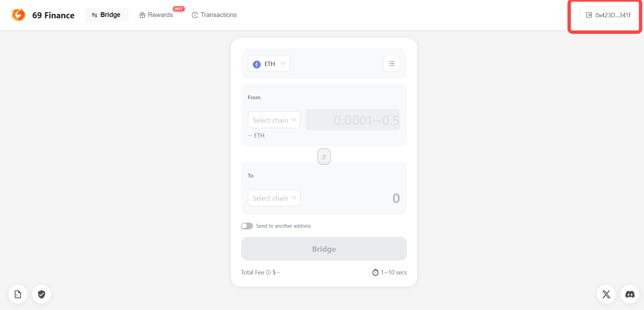Open the document icon at bottom left
Screen dimensions: 644x310
point(18,294)
